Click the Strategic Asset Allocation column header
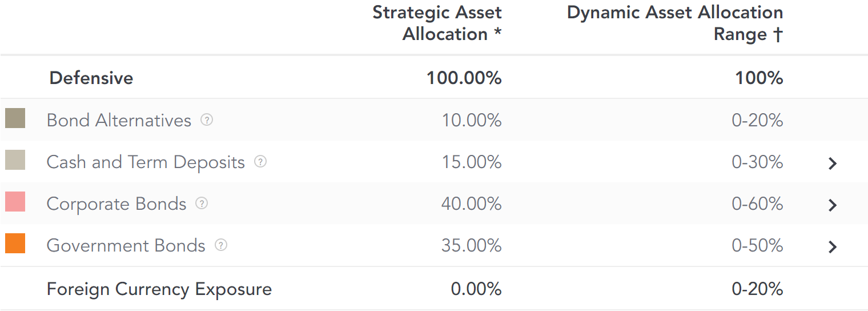Image resolution: width=868 pixels, height=311 pixels. pyautogui.click(x=437, y=23)
